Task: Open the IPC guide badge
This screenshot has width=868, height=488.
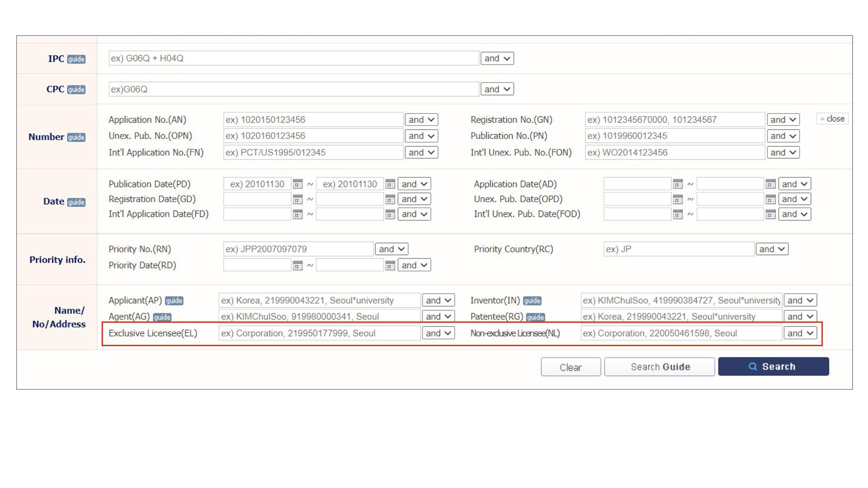Action: click(x=76, y=59)
